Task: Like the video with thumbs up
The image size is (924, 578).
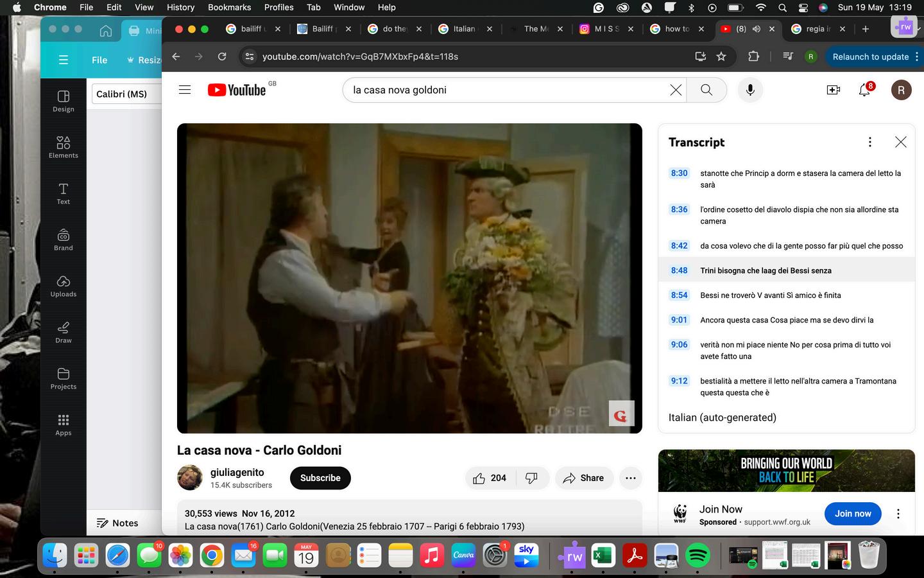Action: 490,478
